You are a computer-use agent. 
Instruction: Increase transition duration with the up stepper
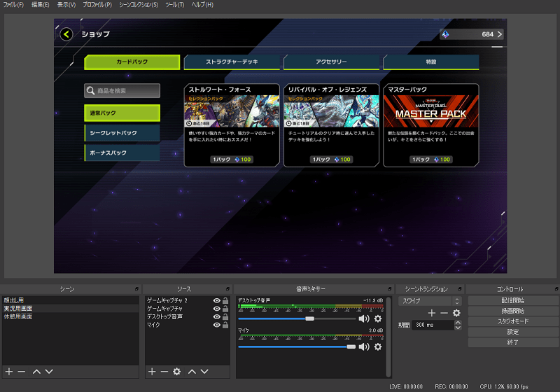coord(458,323)
